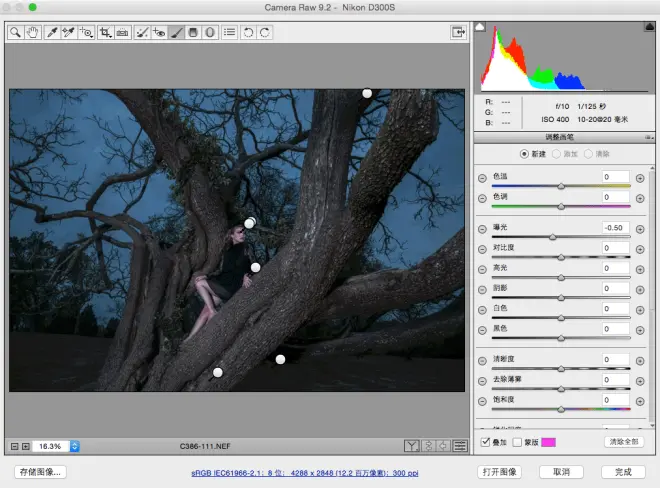Click the 去除薄雾 dehaze slider handle

click(x=561, y=389)
